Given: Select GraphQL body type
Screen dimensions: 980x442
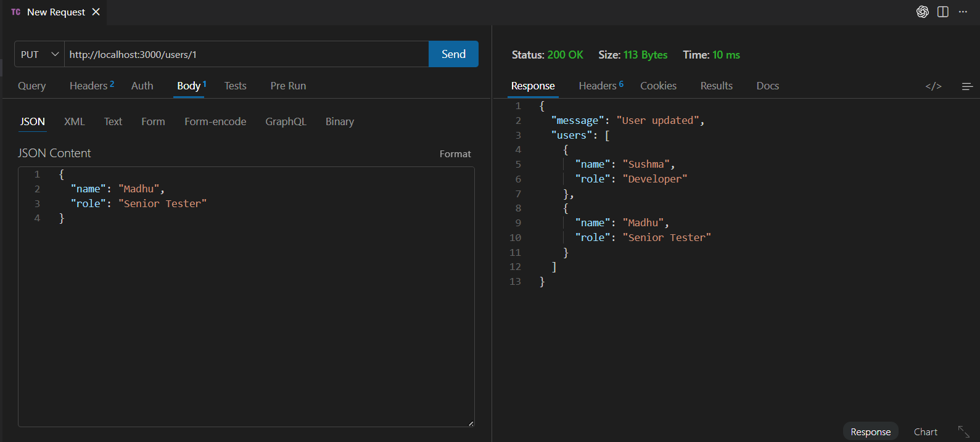Looking at the screenshot, I should click(286, 121).
